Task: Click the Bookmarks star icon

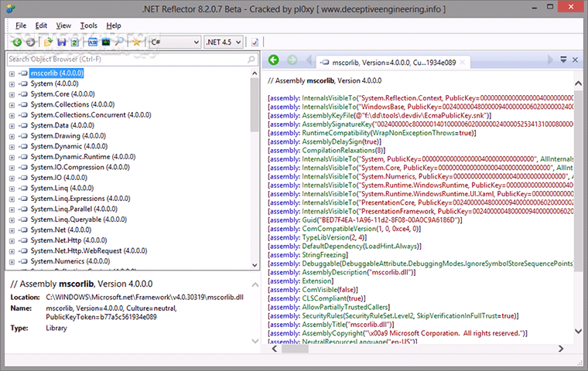Action: coord(136,42)
